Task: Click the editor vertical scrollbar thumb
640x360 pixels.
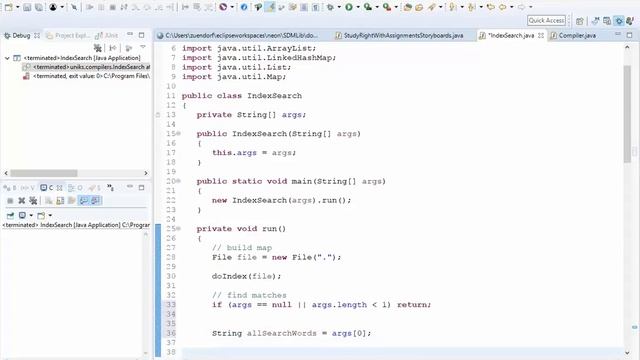Action: (x=627, y=114)
